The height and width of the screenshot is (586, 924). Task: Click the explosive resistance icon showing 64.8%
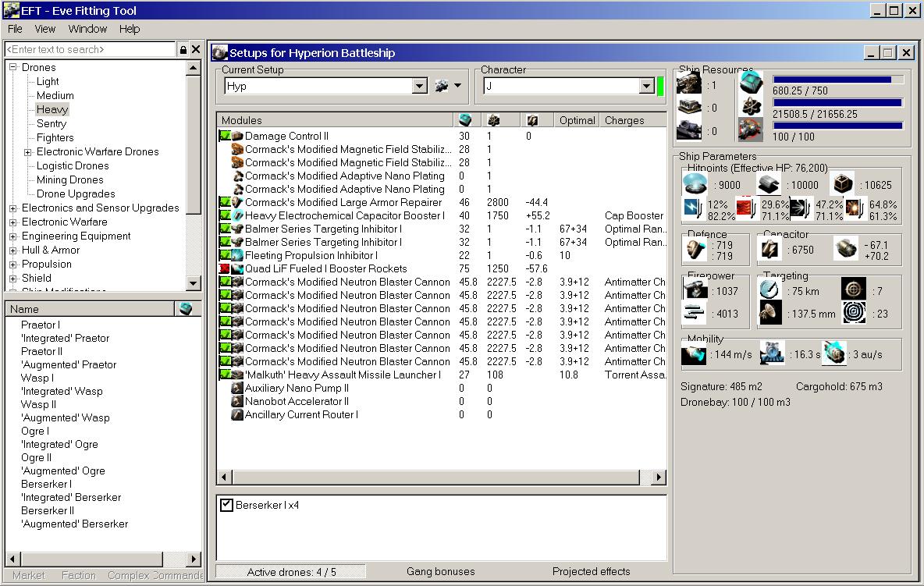pyautogui.click(x=855, y=210)
